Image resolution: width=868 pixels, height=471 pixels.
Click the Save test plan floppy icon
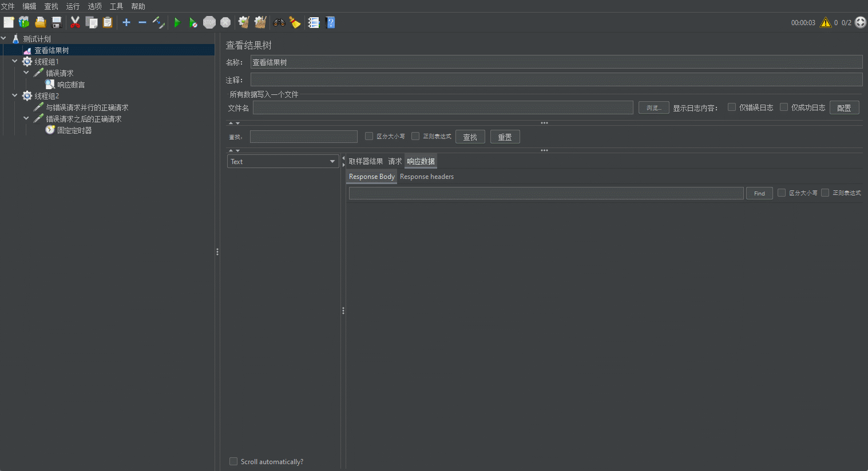[57, 22]
